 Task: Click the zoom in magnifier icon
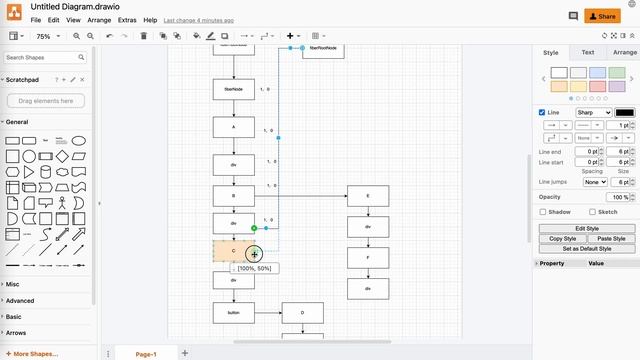click(x=76, y=36)
